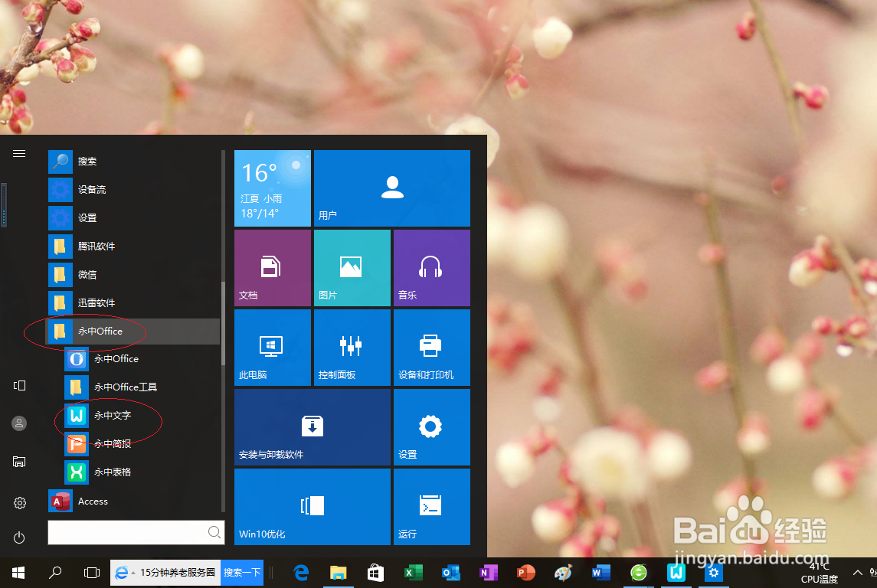Open the 控制面板 tile

pyautogui.click(x=352, y=348)
